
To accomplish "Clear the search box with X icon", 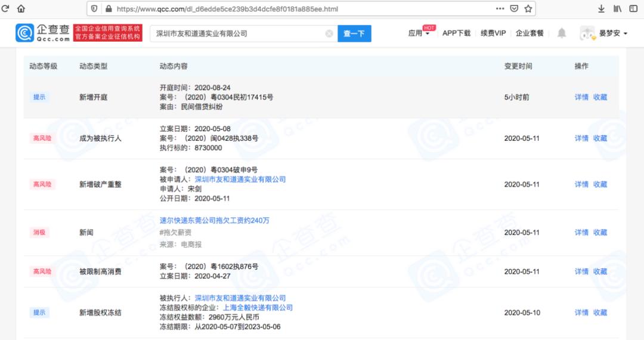I will pyautogui.click(x=329, y=33).
